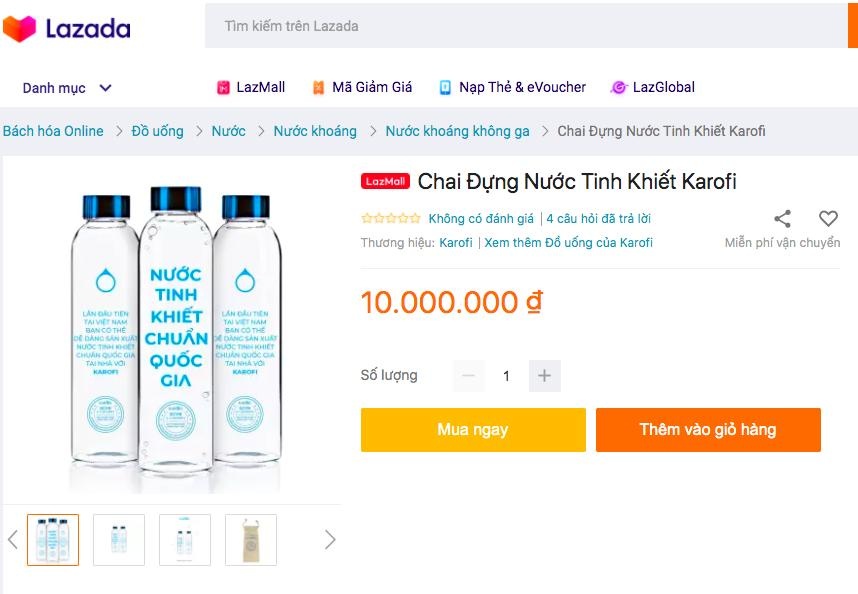Click the Mua ngay button
This screenshot has height=594, width=858.
point(473,430)
